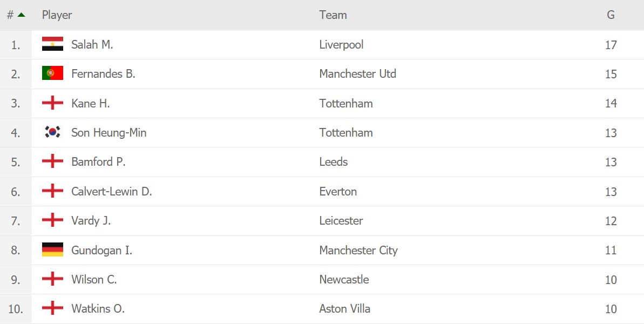
Task: Open the Aston Villa team link
Action: (x=344, y=309)
